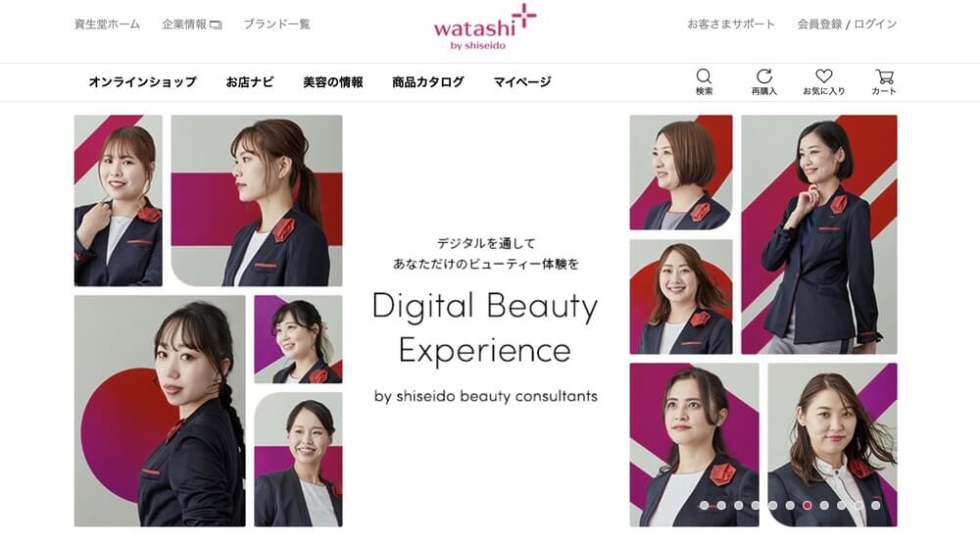Open the オンラインショップ menu
980x547 pixels.
coord(142,82)
